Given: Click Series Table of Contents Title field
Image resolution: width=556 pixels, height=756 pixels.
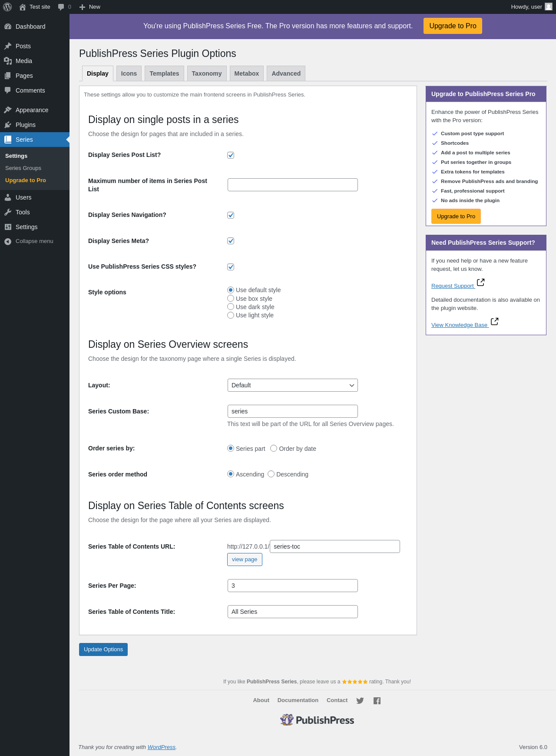Looking at the screenshot, I should pos(293,612).
